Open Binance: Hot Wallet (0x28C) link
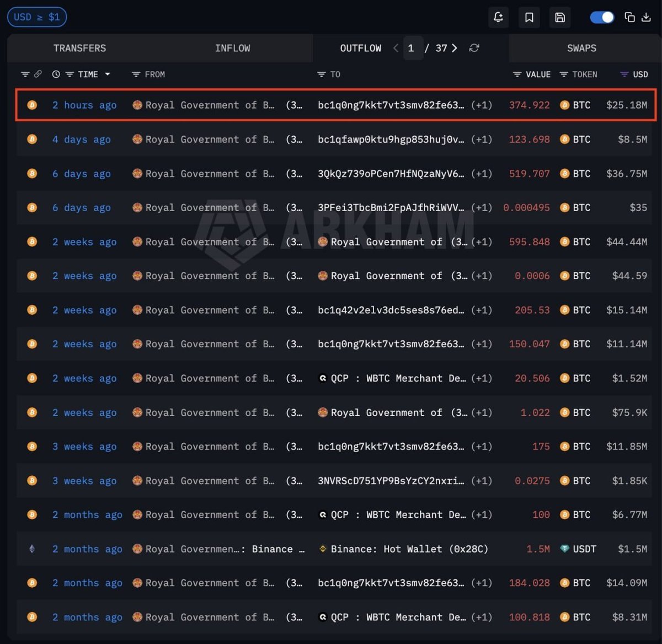 click(409, 549)
